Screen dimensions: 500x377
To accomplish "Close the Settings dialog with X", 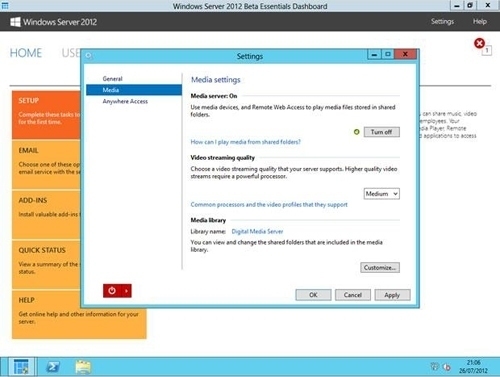I will pos(405,54).
